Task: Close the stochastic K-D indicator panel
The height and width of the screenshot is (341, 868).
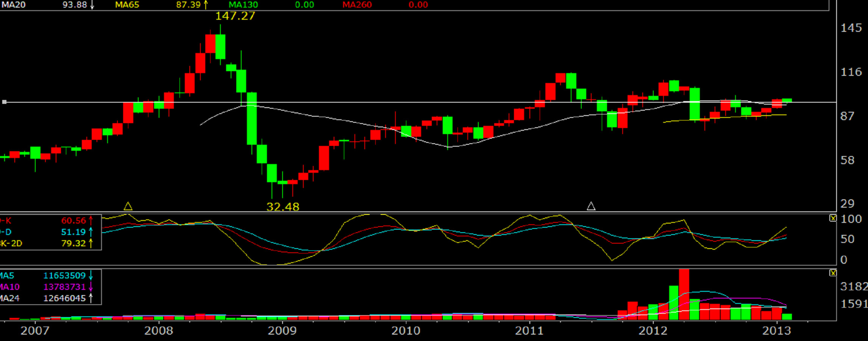Action: point(833,218)
